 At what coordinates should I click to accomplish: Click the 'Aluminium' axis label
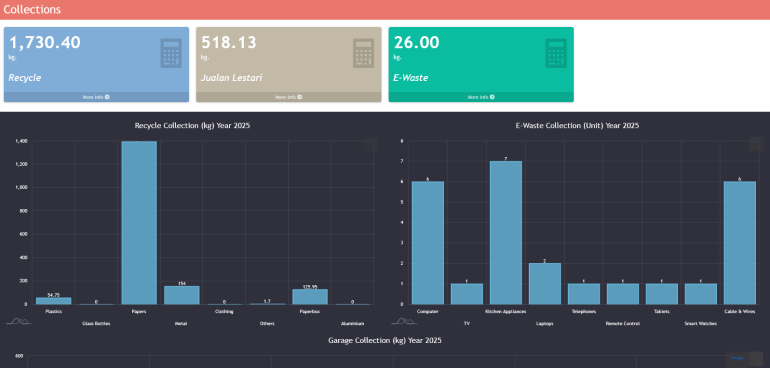tap(353, 324)
